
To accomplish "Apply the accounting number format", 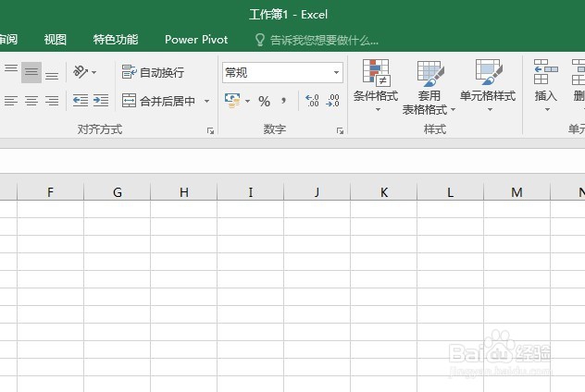I will tap(232, 101).
